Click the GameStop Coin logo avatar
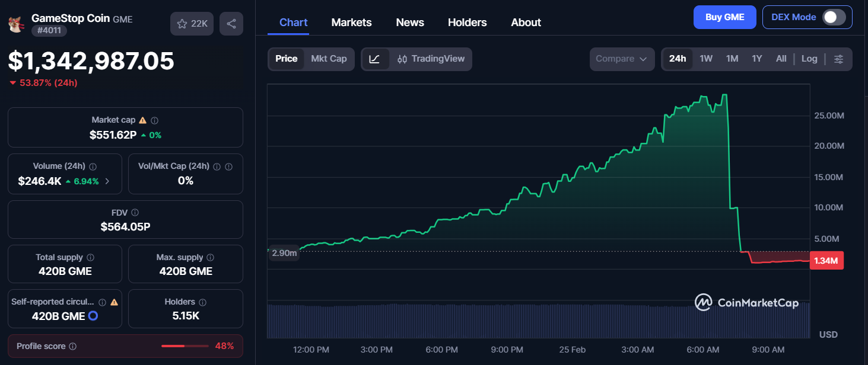This screenshot has height=365, width=868. (x=15, y=24)
